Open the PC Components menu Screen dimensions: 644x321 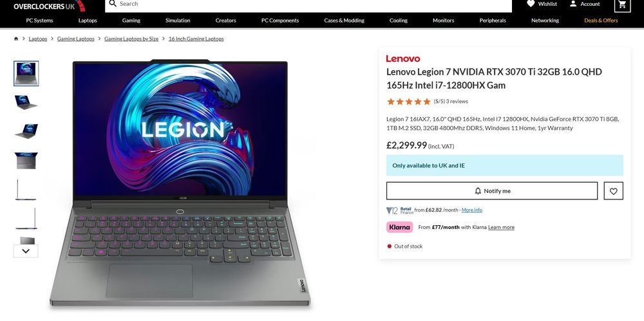click(x=280, y=20)
